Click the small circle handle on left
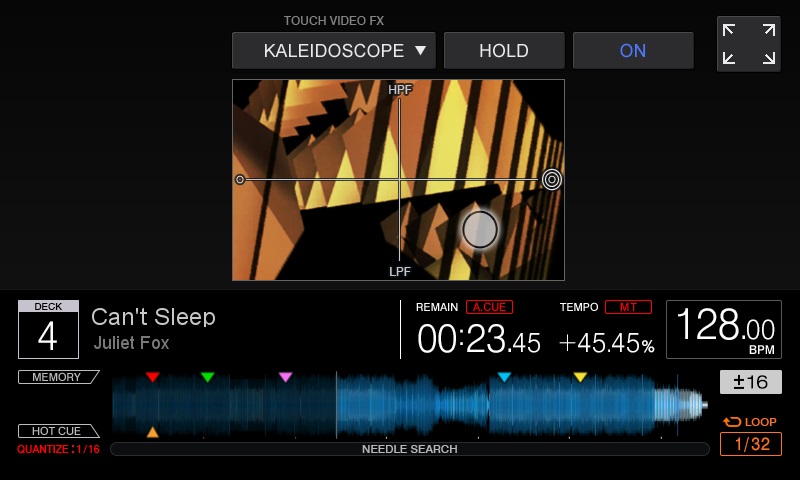 240,180
